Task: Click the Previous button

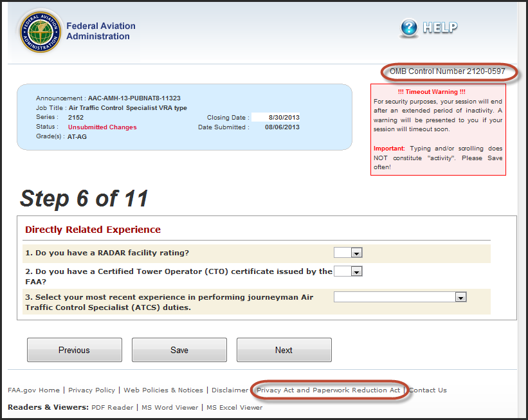Action: [x=75, y=350]
